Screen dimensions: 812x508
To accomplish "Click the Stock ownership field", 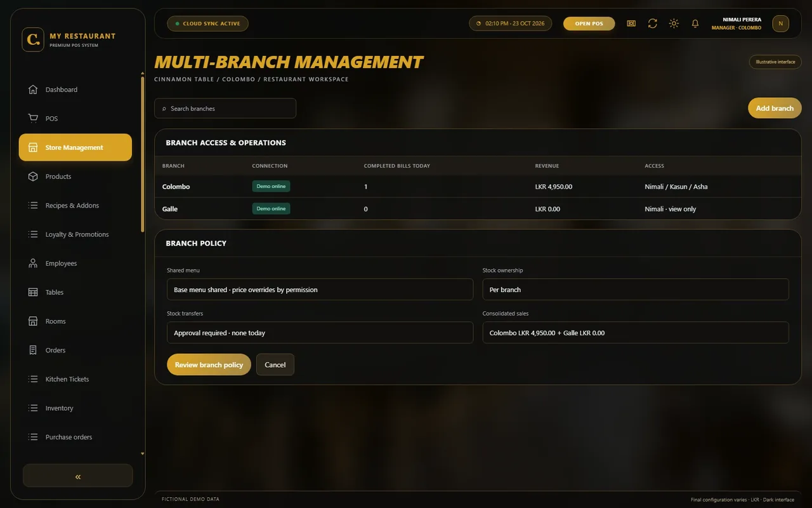I will click(x=636, y=290).
